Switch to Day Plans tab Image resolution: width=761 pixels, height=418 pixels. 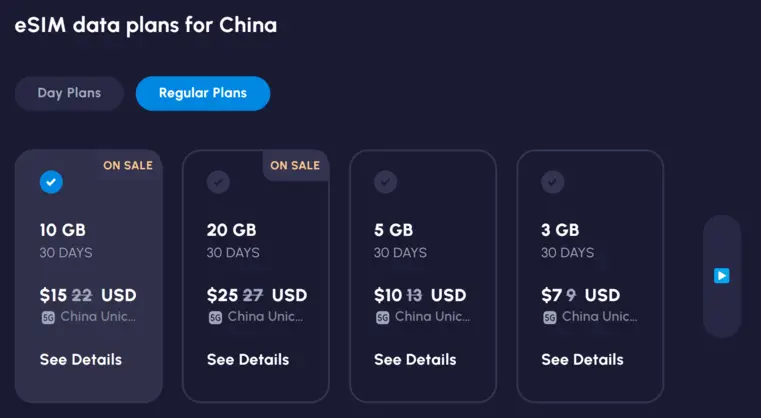[x=69, y=94]
